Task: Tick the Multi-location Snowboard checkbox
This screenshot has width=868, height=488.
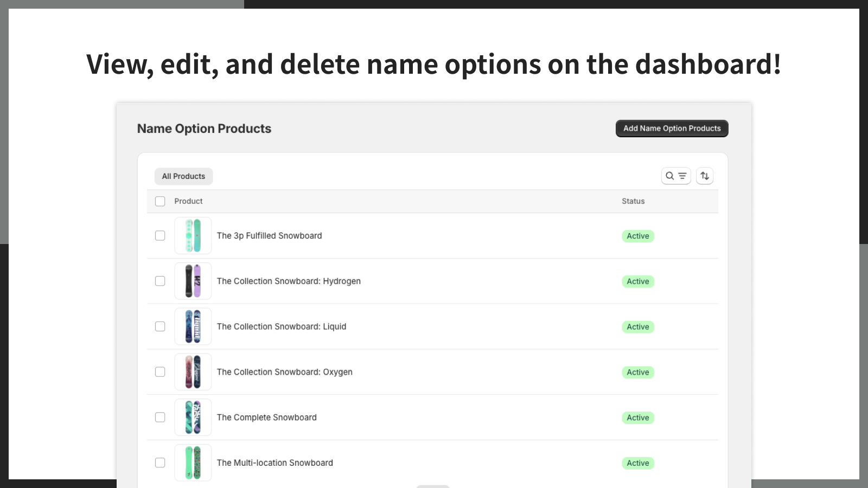Action: tap(160, 463)
